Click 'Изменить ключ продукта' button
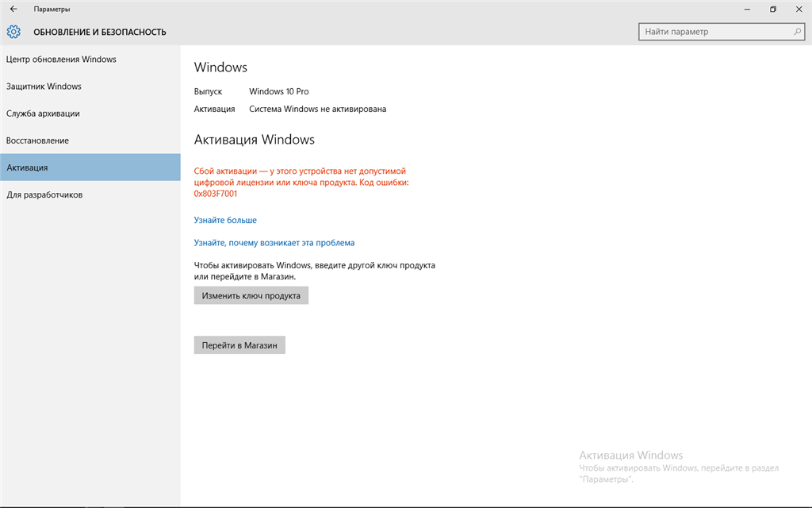The image size is (812, 508). (x=251, y=295)
